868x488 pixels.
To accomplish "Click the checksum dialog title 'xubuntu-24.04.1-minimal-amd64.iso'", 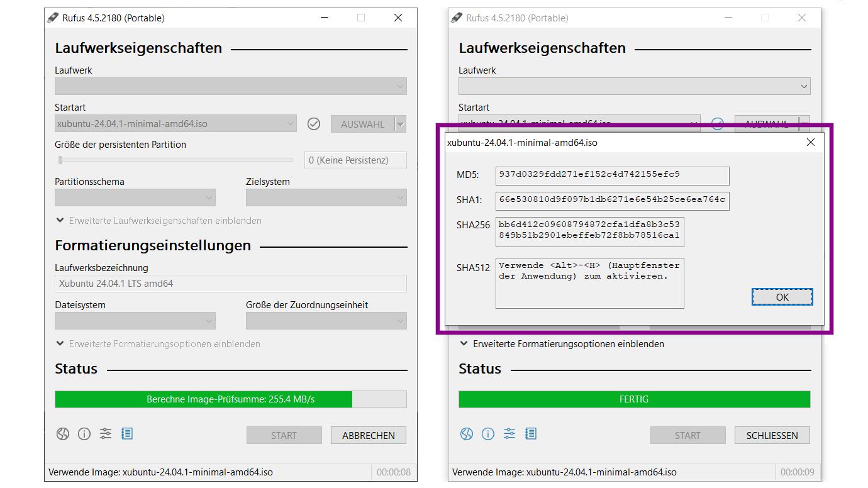I will click(x=523, y=143).
